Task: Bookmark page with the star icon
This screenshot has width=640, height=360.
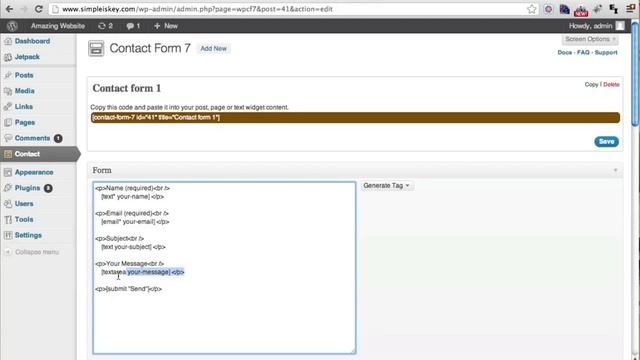Action: pos(531,9)
